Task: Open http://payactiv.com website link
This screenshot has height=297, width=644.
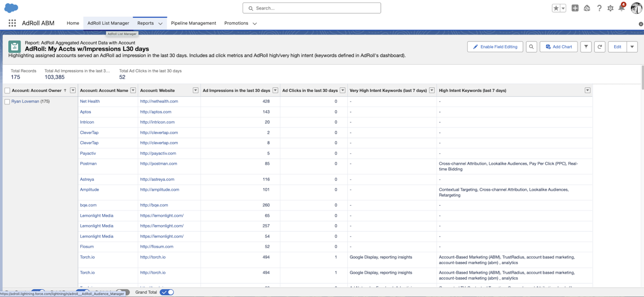Action: tap(158, 153)
